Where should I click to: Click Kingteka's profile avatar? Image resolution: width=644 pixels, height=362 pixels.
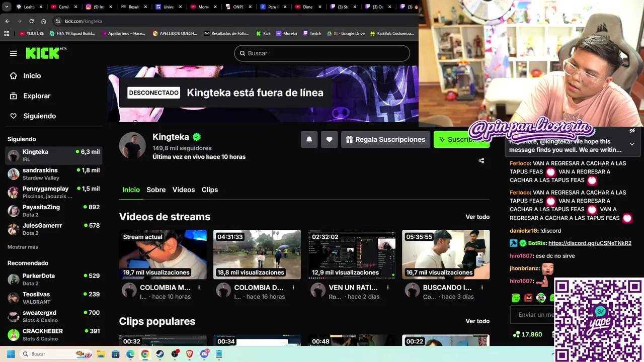[132, 145]
